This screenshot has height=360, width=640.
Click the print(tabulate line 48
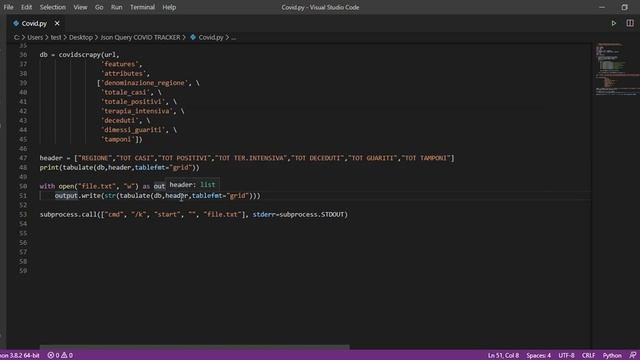[x=120, y=167]
